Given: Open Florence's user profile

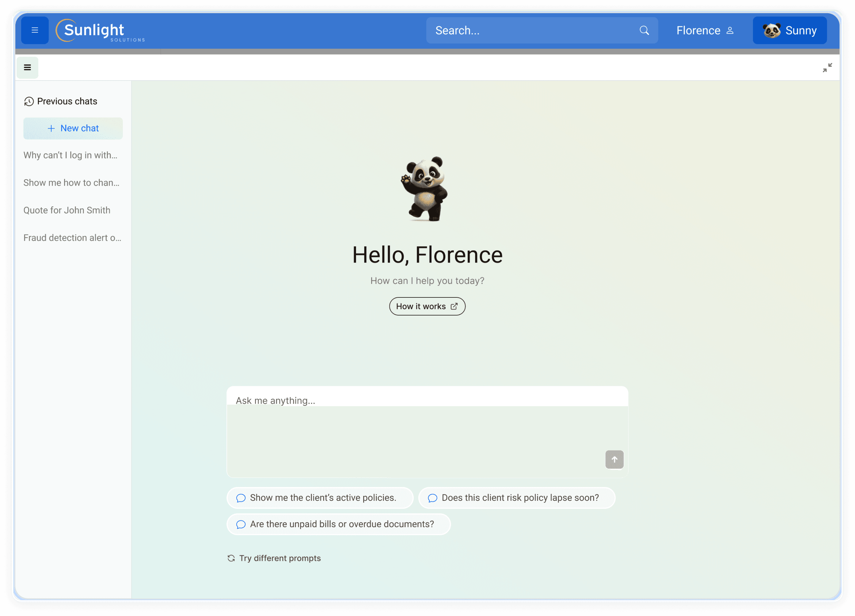Looking at the screenshot, I should (705, 30).
